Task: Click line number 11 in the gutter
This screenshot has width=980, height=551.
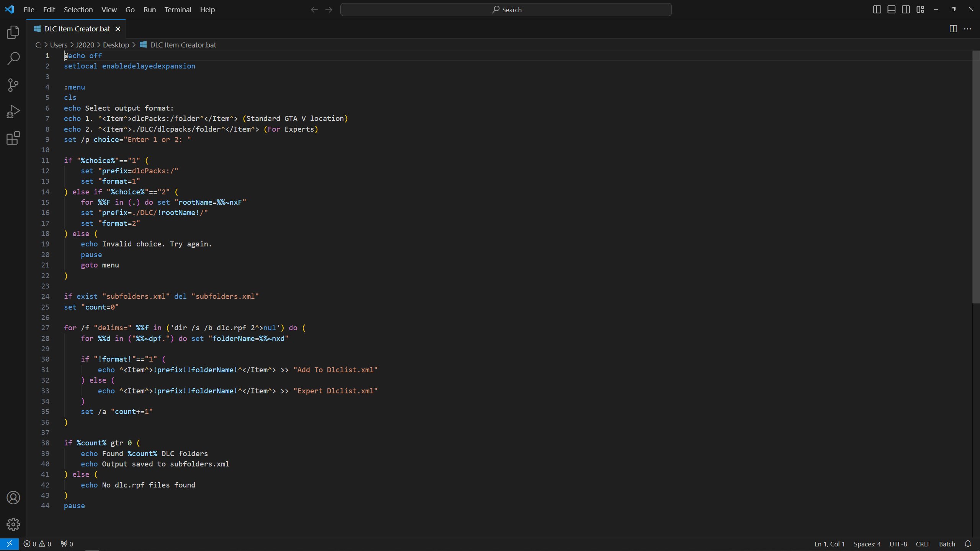Action: coord(45,160)
